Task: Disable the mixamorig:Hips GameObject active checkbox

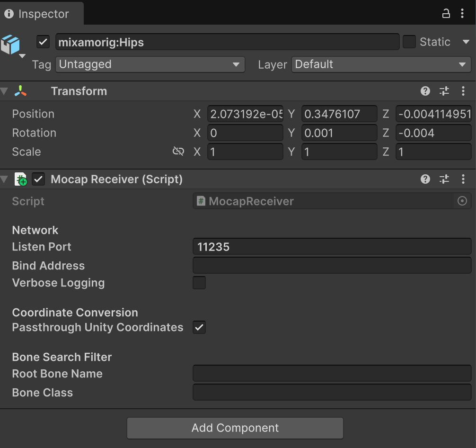Action: click(43, 42)
